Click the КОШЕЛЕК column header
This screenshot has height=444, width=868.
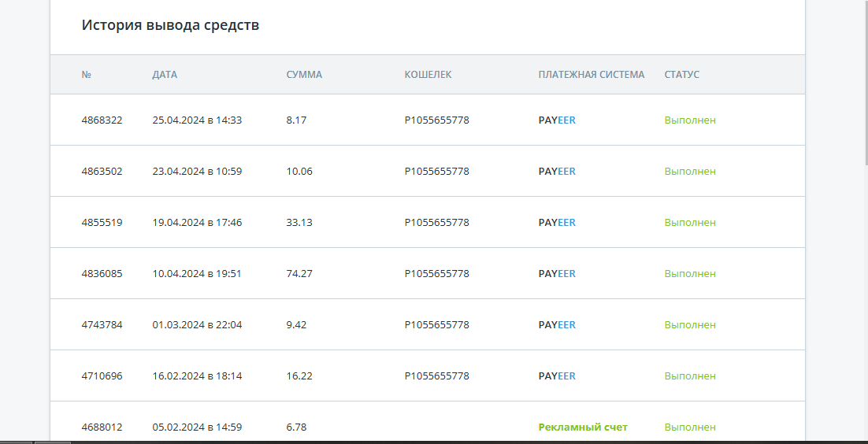tap(428, 75)
